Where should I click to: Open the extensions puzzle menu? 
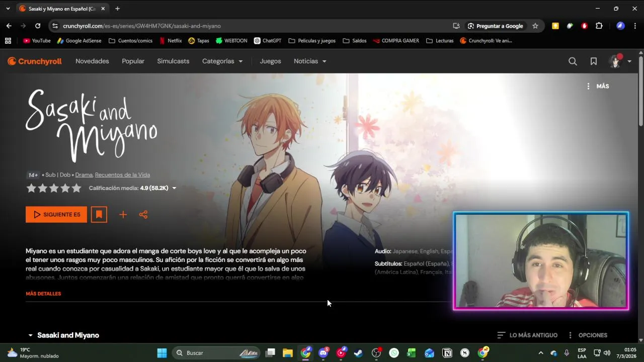click(599, 26)
